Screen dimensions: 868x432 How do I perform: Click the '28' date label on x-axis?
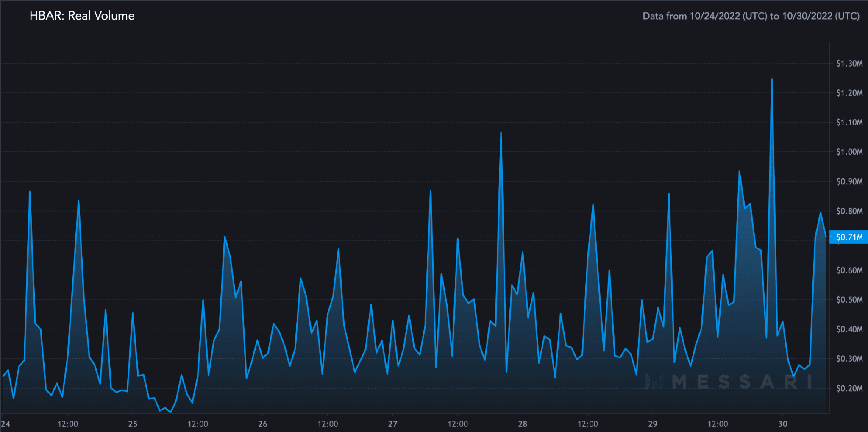(523, 424)
